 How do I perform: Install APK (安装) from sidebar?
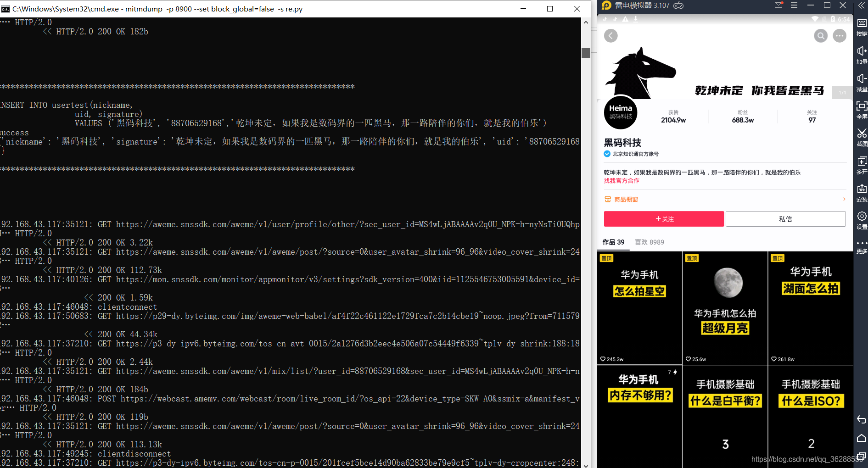pyautogui.click(x=862, y=193)
